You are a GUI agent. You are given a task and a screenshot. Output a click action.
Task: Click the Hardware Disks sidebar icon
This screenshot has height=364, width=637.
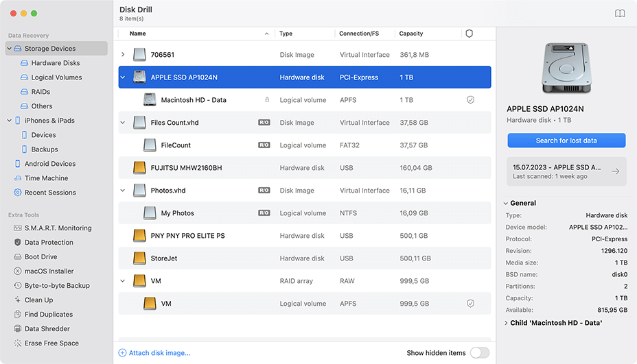(25, 63)
